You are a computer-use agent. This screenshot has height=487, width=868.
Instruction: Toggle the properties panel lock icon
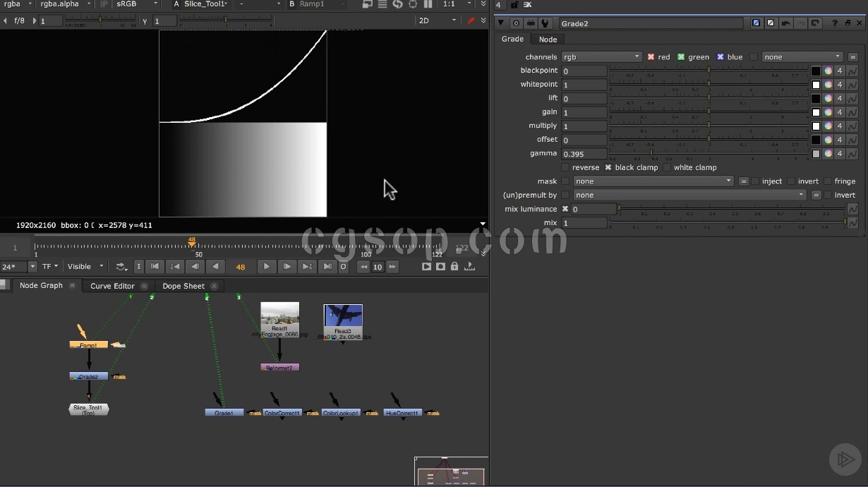click(x=514, y=5)
